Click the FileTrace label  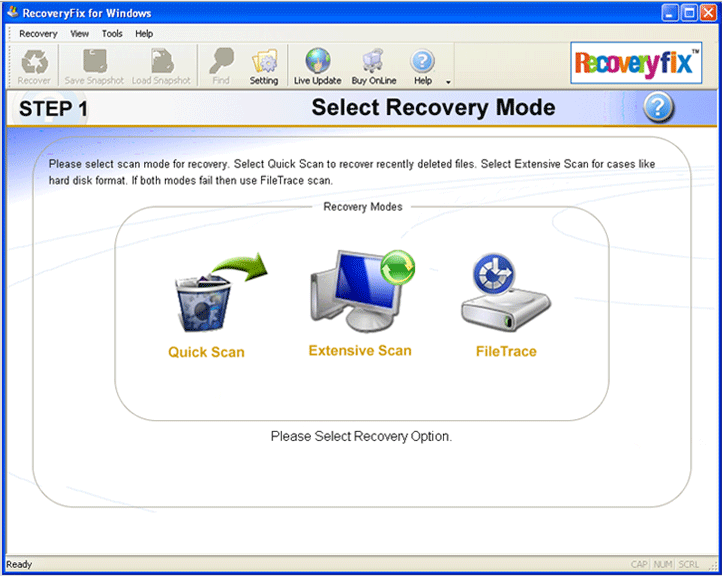[506, 352]
